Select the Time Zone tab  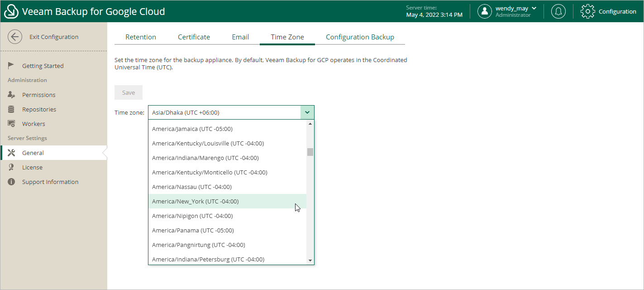pos(287,37)
